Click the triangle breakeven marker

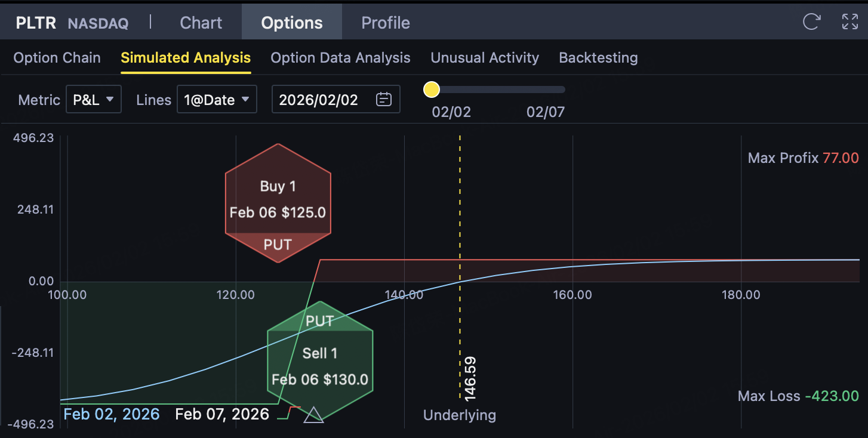(313, 415)
